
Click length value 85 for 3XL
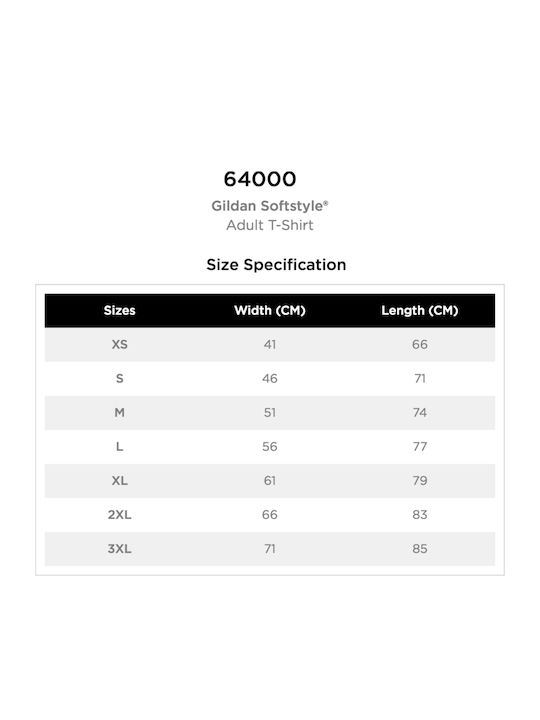[x=420, y=548]
